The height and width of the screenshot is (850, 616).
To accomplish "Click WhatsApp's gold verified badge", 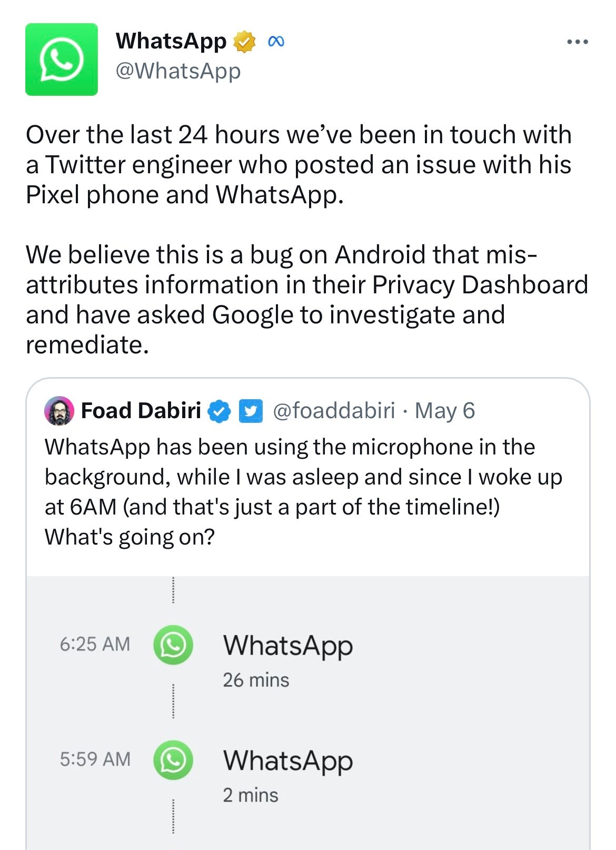I will tap(244, 42).
